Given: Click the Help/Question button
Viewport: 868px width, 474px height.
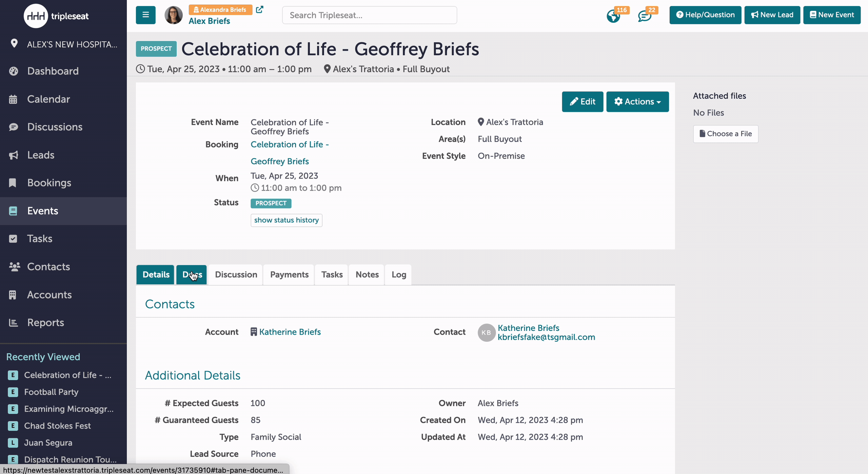Looking at the screenshot, I should coord(705,15).
